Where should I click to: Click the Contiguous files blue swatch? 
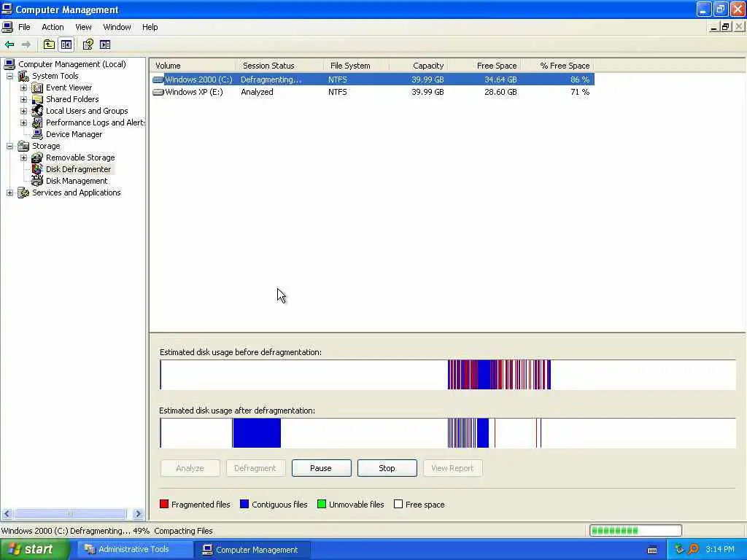pyautogui.click(x=244, y=505)
